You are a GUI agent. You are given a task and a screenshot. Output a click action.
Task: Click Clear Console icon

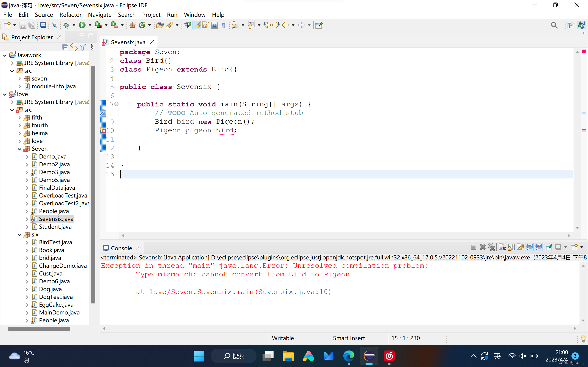(x=502, y=247)
